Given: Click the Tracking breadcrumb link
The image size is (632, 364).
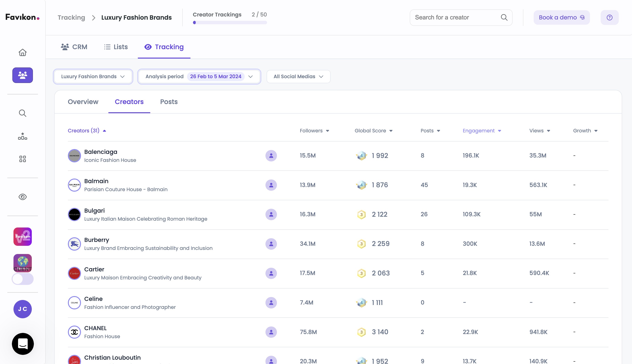Looking at the screenshot, I should tap(71, 18).
